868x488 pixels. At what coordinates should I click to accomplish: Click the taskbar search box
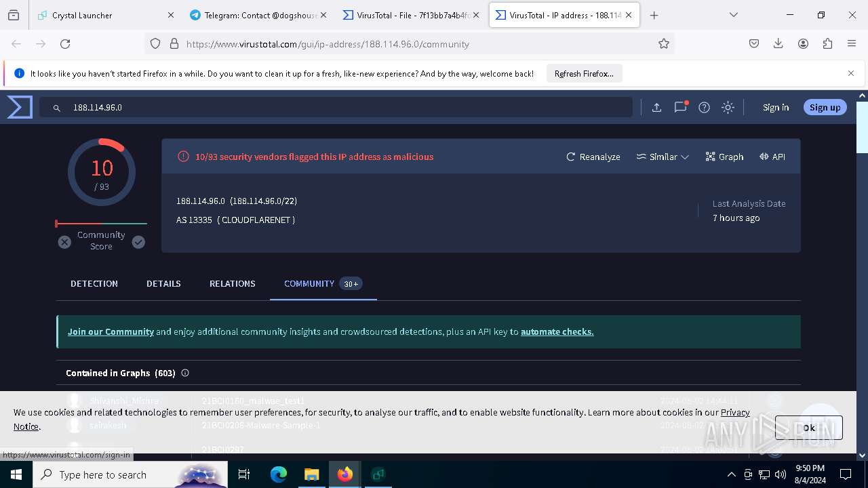pyautogui.click(x=130, y=474)
